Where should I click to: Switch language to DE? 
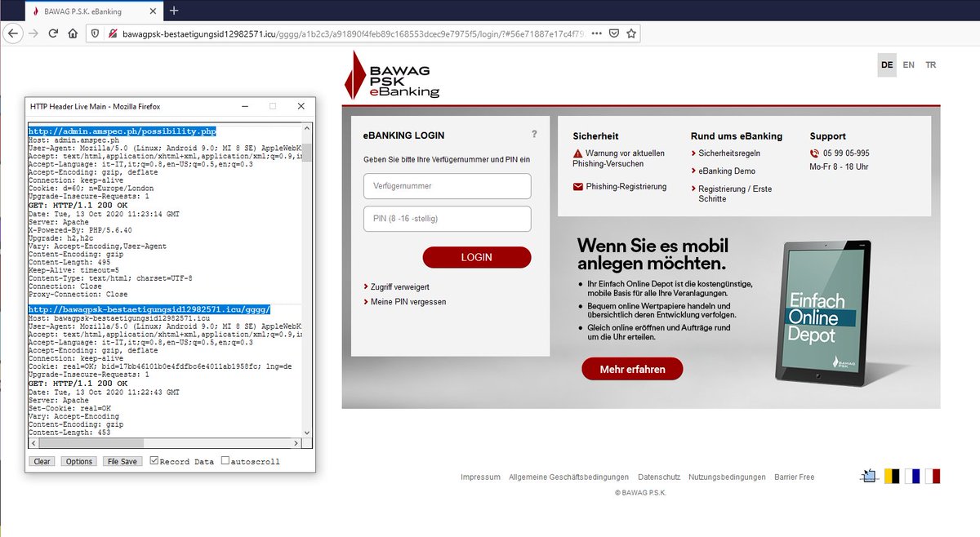(887, 64)
